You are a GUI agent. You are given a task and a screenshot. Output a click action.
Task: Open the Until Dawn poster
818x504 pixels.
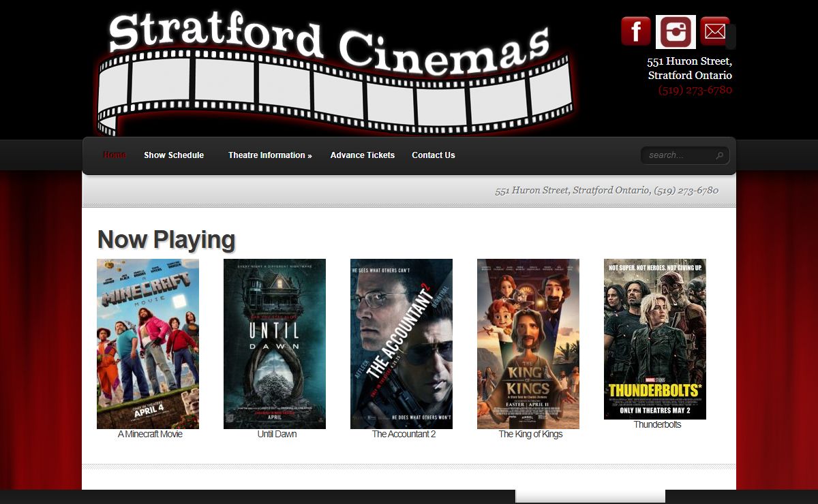click(x=275, y=344)
